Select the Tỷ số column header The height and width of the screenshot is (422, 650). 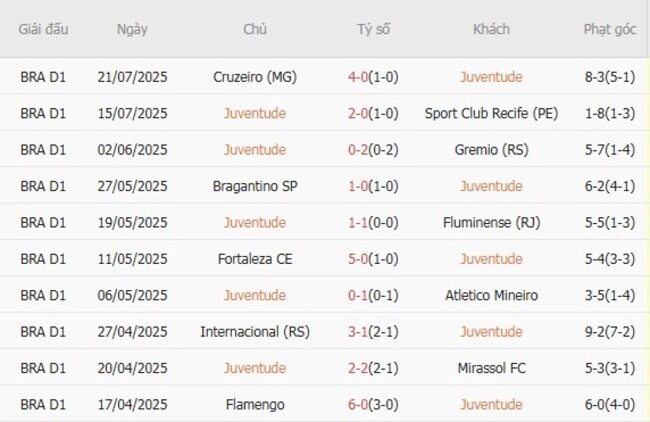pos(373,29)
